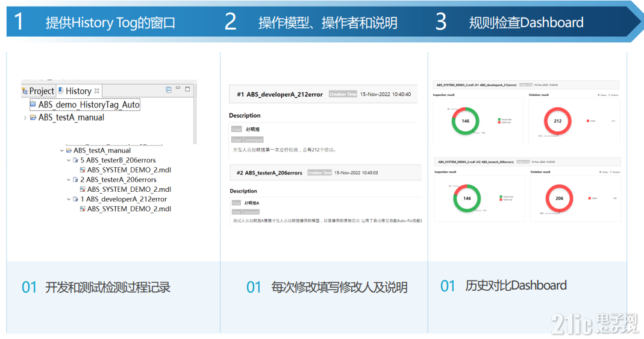Click the collapse-all icon in History panel
Screen dimensions: 644x339
coord(169,89)
